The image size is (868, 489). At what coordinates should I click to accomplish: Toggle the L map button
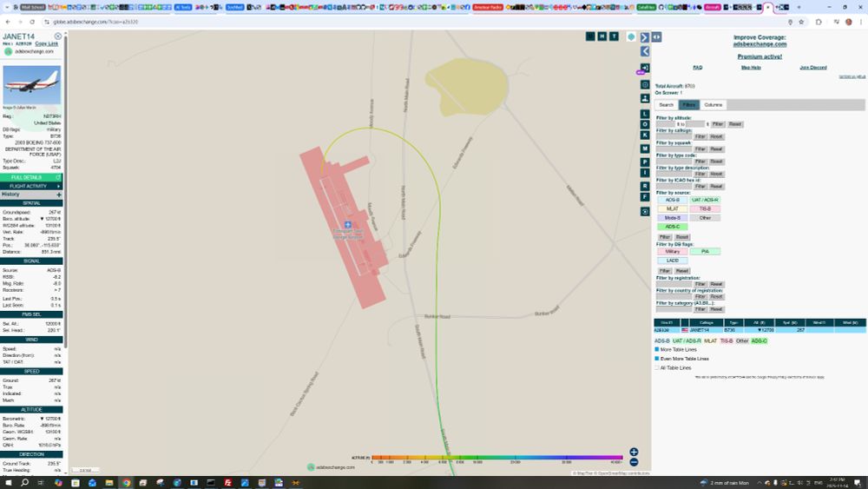(x=645, y=114)
